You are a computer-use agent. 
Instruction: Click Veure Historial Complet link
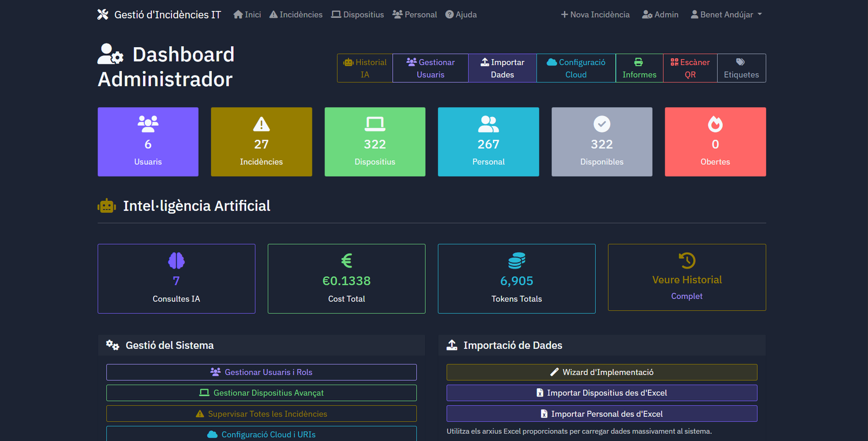tap(687, 287)
